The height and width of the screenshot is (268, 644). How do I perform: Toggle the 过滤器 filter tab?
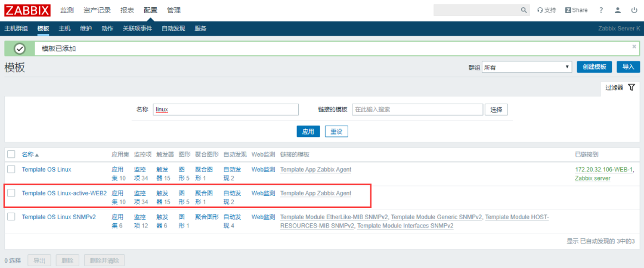pos(620,88)
